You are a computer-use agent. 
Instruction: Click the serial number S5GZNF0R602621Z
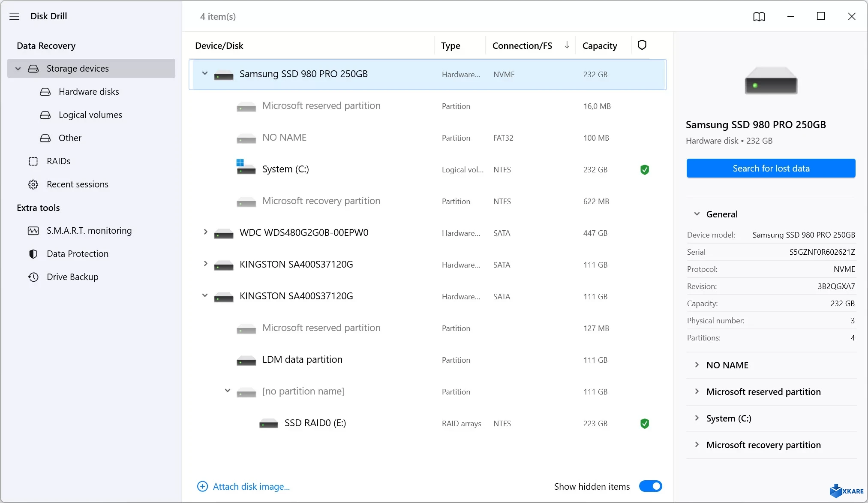coord(822,252)
